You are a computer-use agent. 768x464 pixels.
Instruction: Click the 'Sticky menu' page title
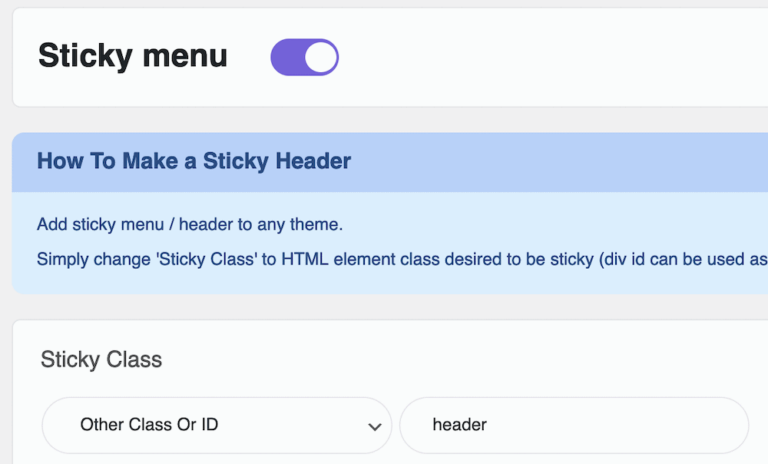[x=133, y=56]
